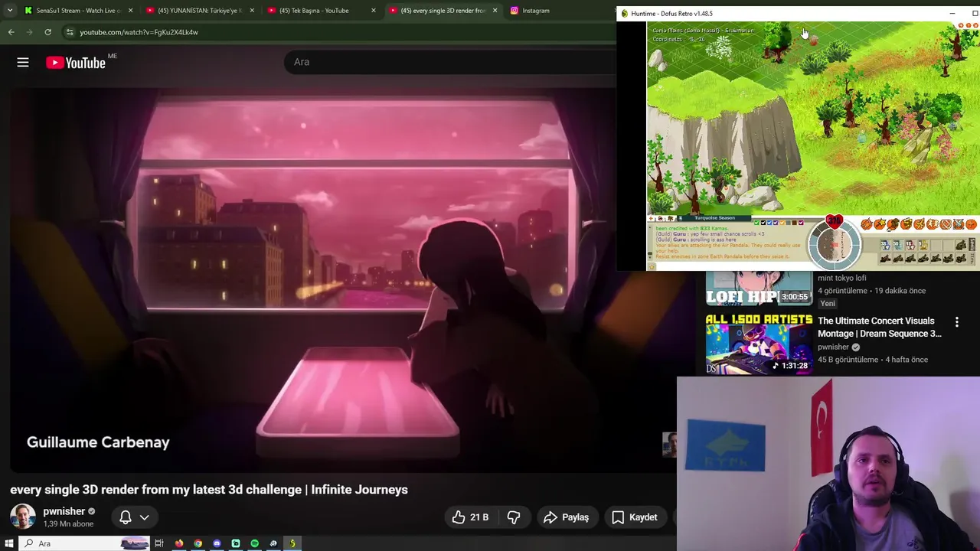Toggle blue chat channel checkbox in Dofus
This screenshot has width=980, height=551.
[x=769, y=223]
